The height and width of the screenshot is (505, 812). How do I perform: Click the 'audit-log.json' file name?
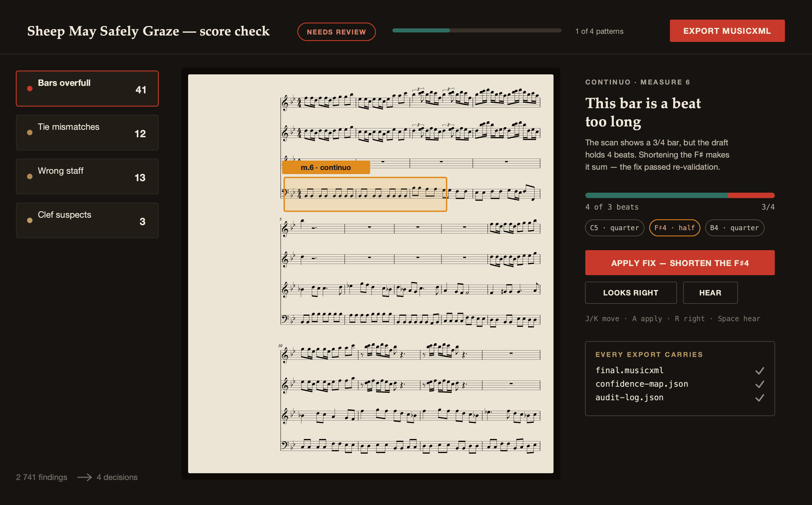tap(629, 398)
